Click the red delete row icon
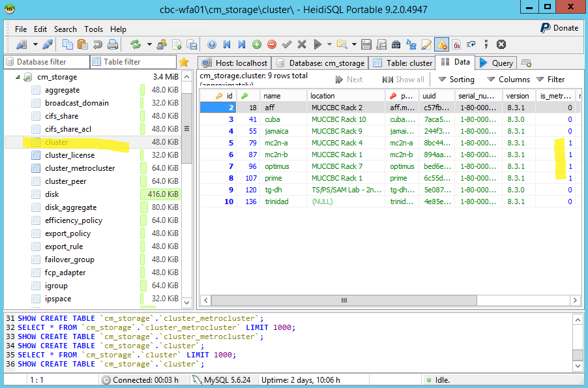This screenshot has width=588, height=388. point(272,44)
